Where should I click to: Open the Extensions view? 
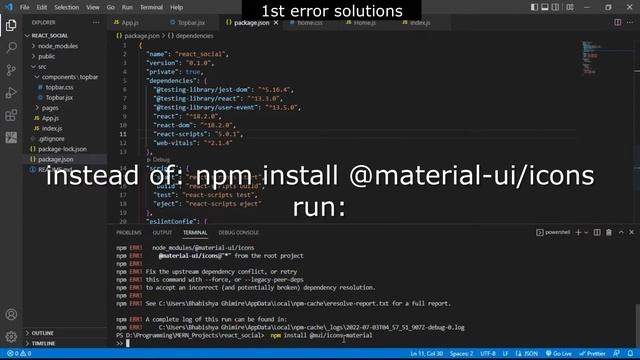point(11,115)
